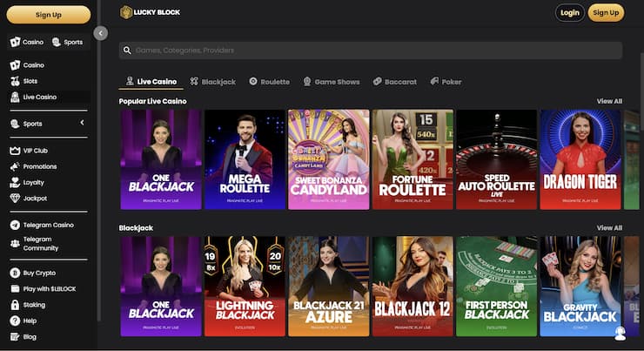644x351 pixels.
Task: Open Promotions page label
Action: click(x=40, y=166)
